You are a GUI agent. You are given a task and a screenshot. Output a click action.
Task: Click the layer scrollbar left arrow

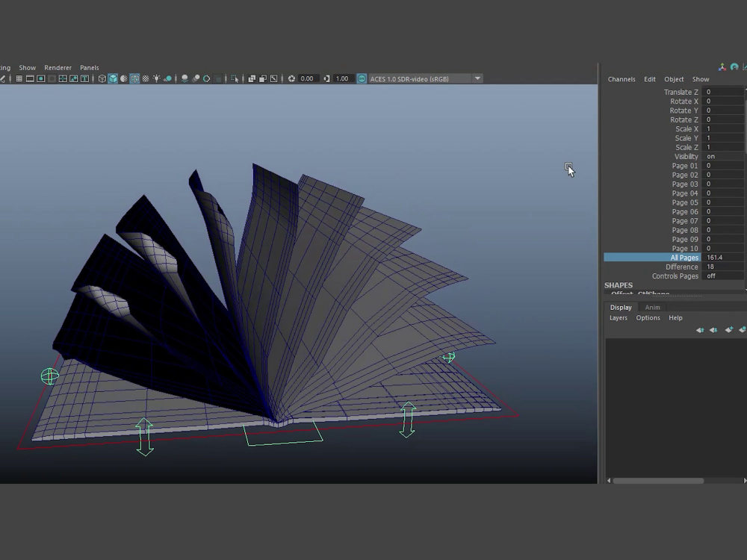coord(609,481)
